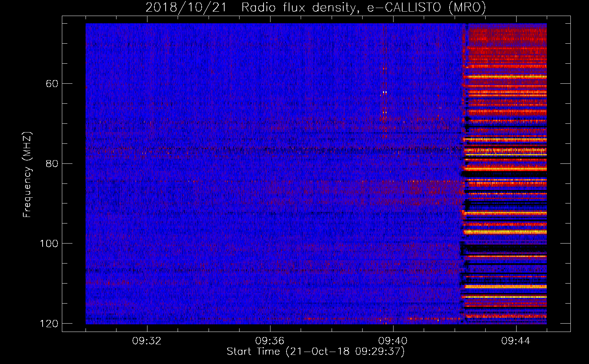
Task: Click the 120 MHz frequency tick label
Action: (49, 324)
